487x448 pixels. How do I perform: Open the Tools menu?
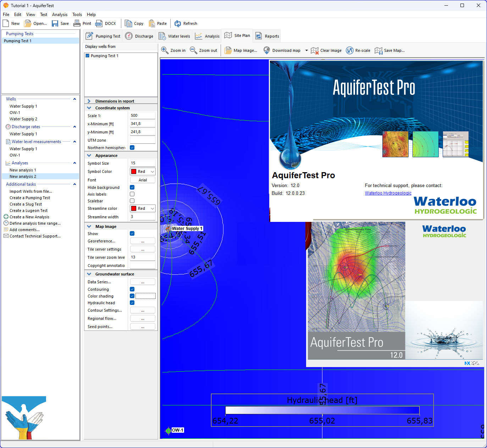(77, 15)
